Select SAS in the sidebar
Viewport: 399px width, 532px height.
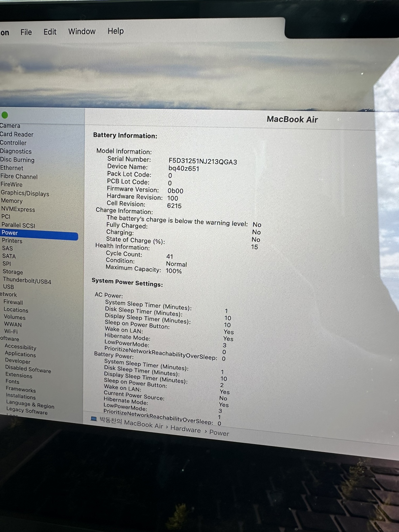coord(7,248)
